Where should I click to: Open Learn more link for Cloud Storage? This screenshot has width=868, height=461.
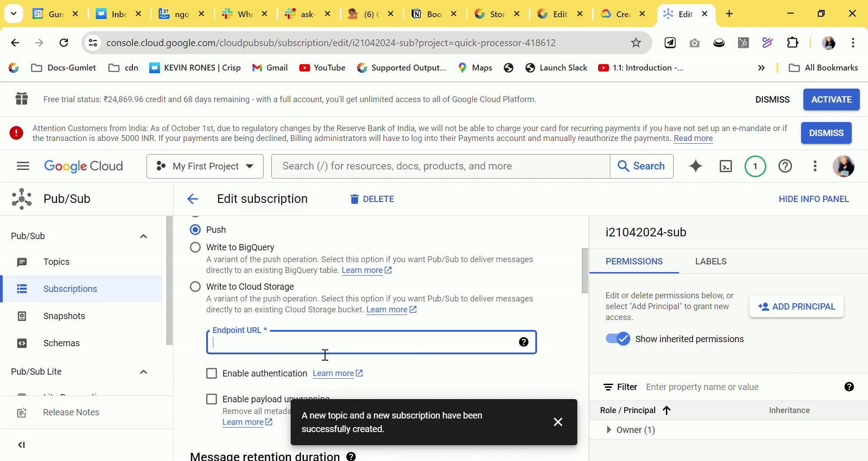[392, 310]
